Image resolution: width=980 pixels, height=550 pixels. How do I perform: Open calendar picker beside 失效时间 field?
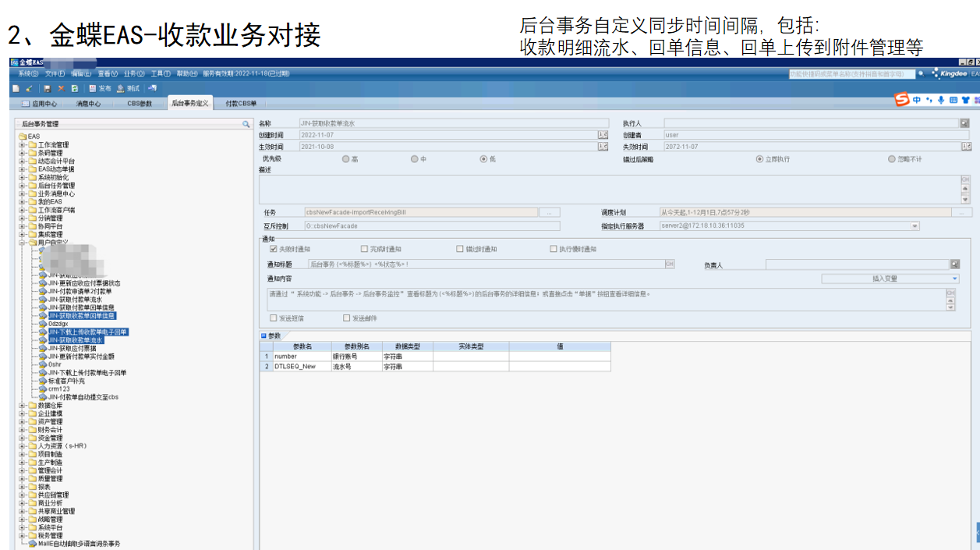[967, 147]
